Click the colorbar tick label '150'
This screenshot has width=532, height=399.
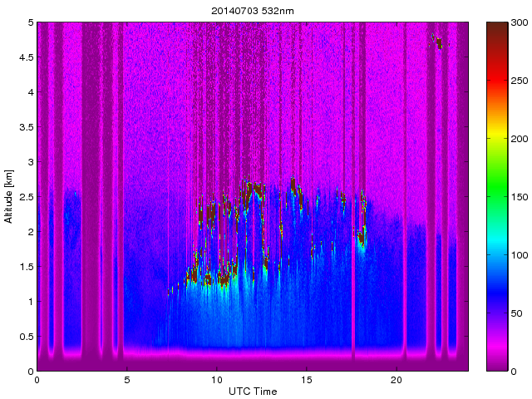click(520, 197)
